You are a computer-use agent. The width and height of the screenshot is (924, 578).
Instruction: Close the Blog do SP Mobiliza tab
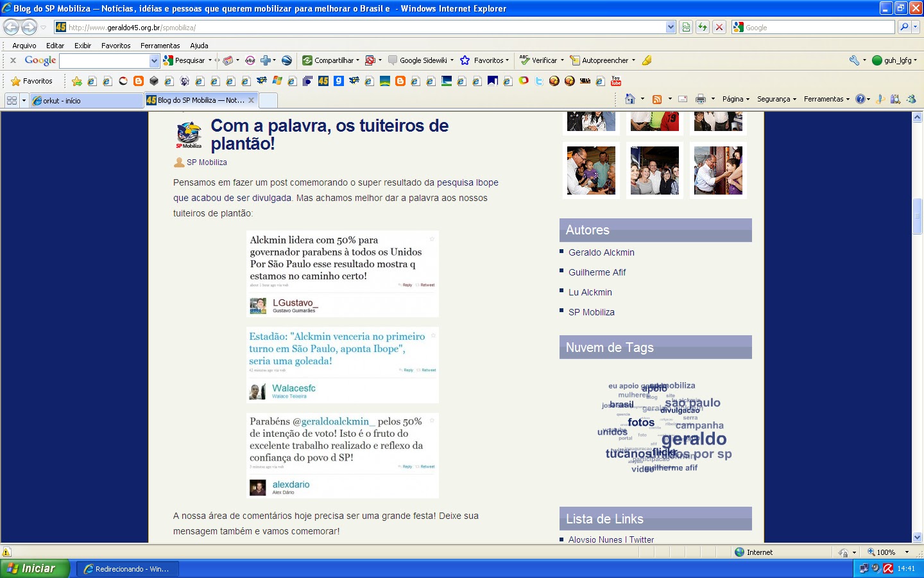[x=252, y=100]
